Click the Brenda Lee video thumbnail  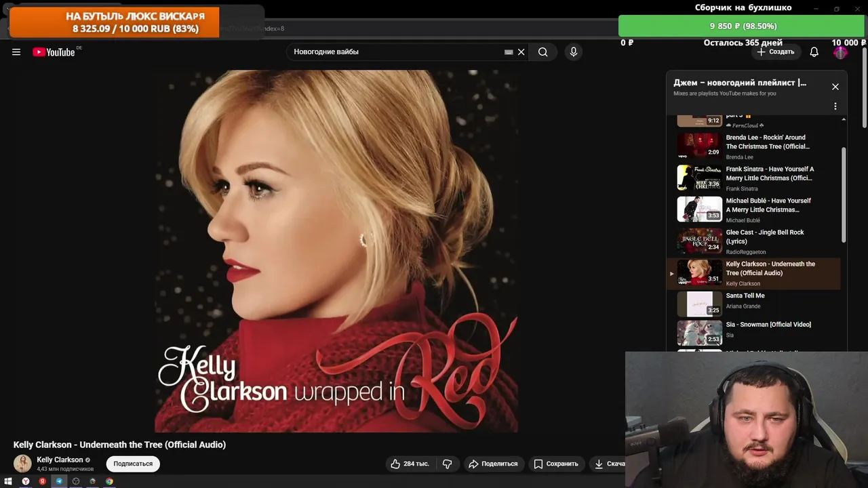coord(699,145)
